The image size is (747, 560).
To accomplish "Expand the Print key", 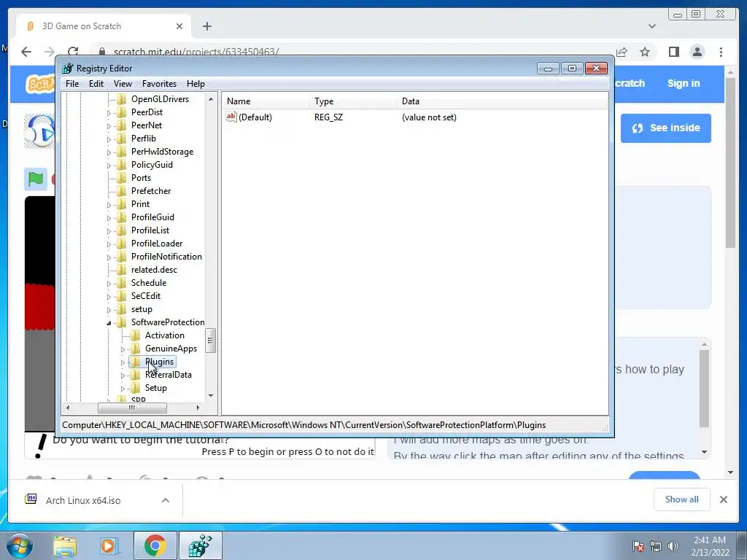I will point(109,205).
